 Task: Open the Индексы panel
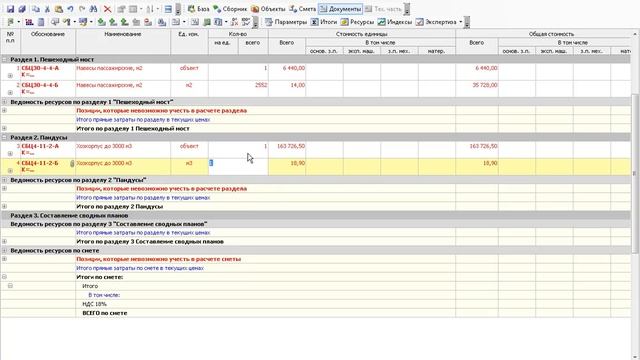394,22
